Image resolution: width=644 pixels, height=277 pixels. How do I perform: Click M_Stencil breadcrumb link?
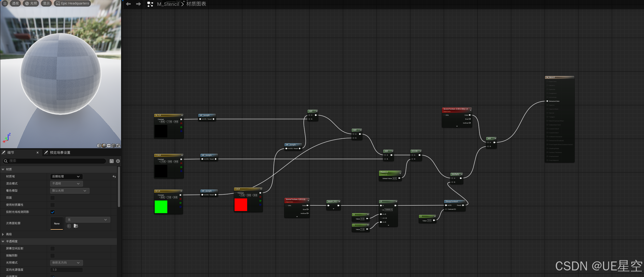click(x=168, y=4)
